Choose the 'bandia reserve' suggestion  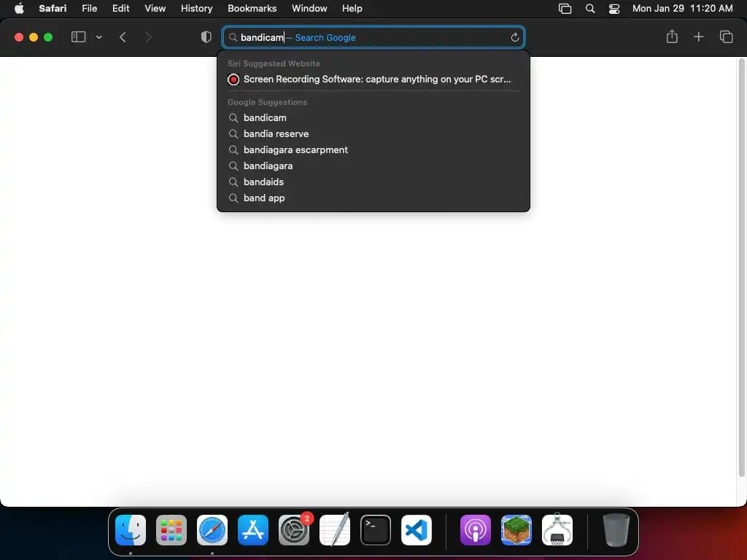point(373,134)
